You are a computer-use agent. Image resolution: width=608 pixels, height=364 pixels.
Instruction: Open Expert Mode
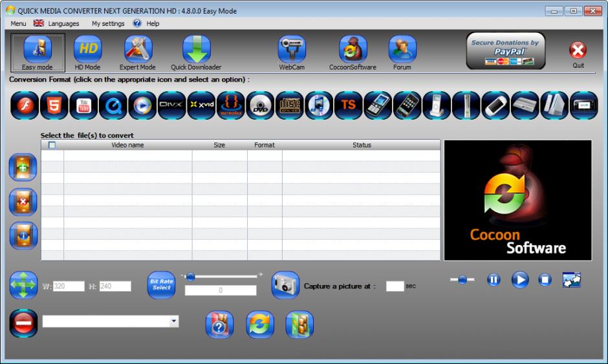click(138, 53)
